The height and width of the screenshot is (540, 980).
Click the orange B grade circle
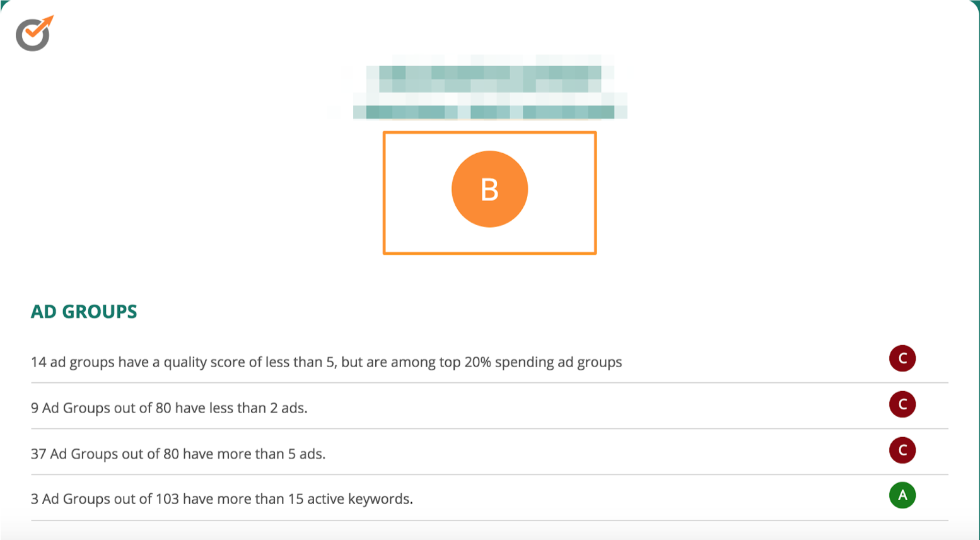click(489, 189)
